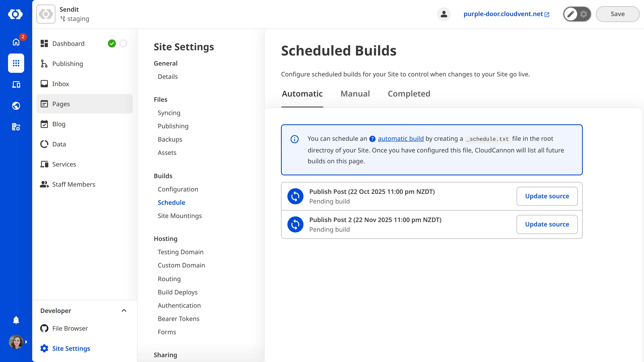This screenshot has height=362, width=644.
Task: Toggle the green check next to Dashboard
Action: coord(112,43)
